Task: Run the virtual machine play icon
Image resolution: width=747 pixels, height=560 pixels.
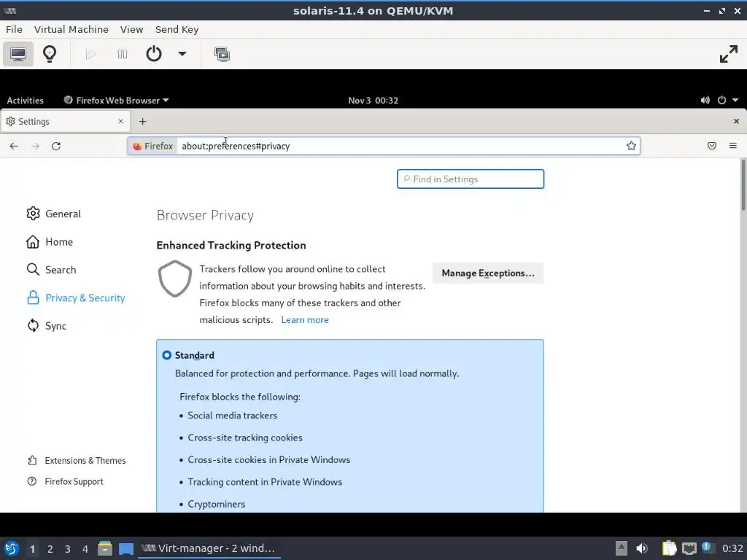Action: [x=90, y=54]
